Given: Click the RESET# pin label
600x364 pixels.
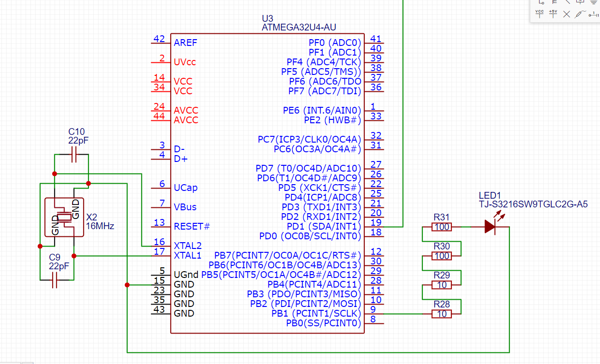Looking at the screenshot, I should 192,226.
